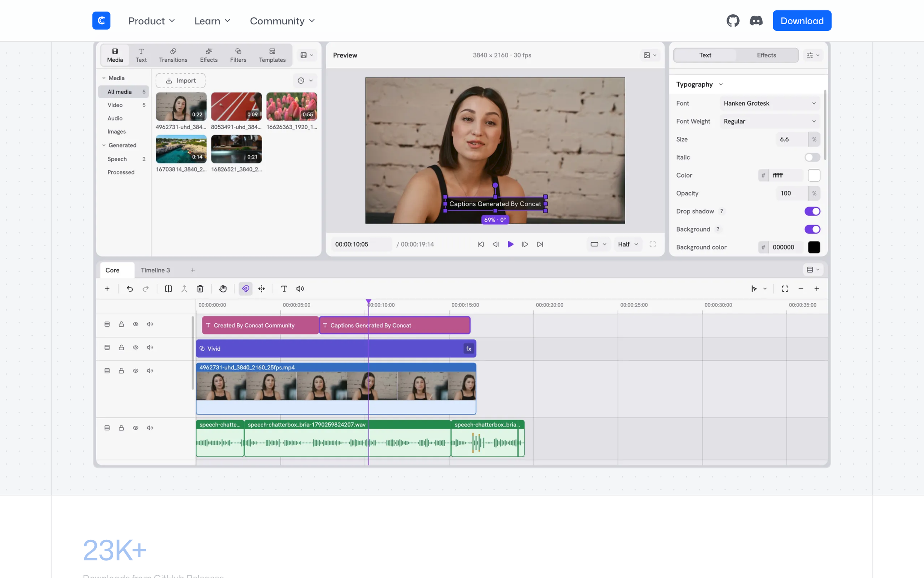Play the preview video

point(511,244)
